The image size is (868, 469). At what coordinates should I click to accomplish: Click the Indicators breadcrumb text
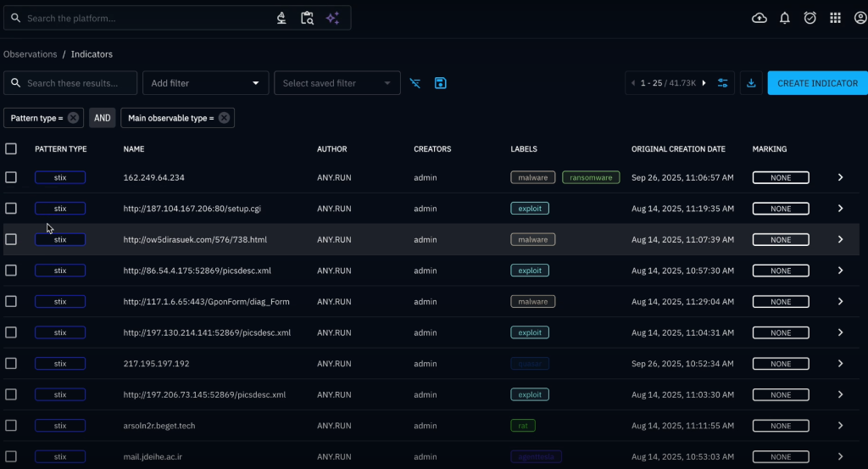pos(92,54)
